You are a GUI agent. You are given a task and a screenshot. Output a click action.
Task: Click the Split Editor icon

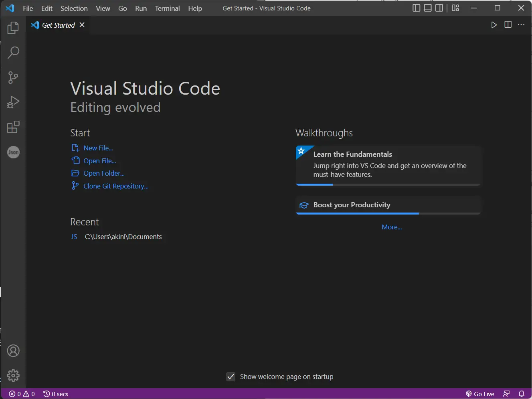click(x=508, y=24)
